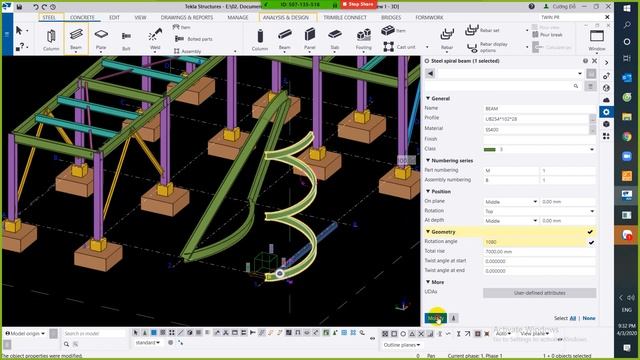Select the Footing tool
This screenshot has width=640, height=360.
pos(363,39)
